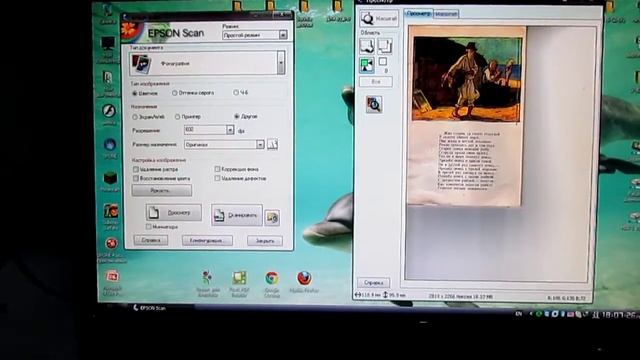The width and height of the screenshot is (640, 360).
Task: Enable Удаление растра descreening checkbox
Action: (136, 169)
